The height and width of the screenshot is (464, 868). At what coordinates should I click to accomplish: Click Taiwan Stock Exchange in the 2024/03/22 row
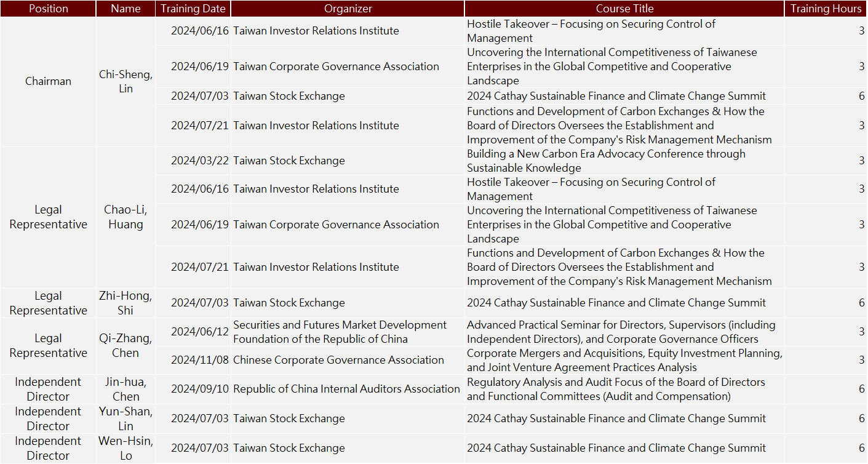click(289, 161)
